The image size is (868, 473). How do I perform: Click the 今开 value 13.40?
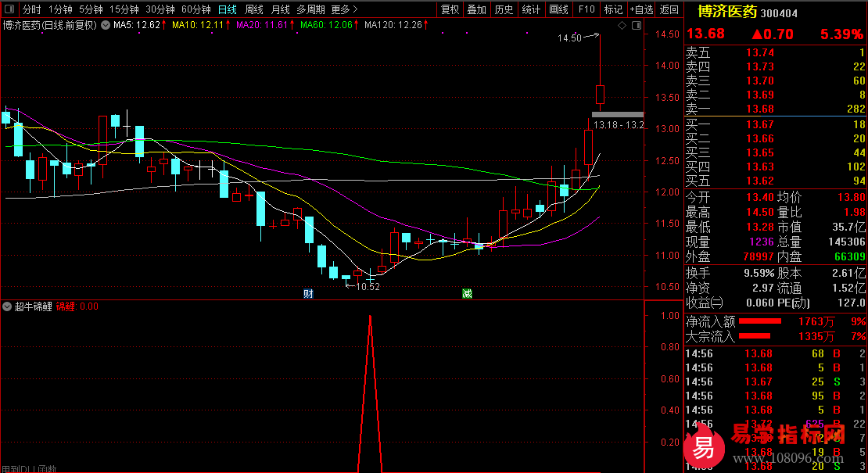point(760,198)
